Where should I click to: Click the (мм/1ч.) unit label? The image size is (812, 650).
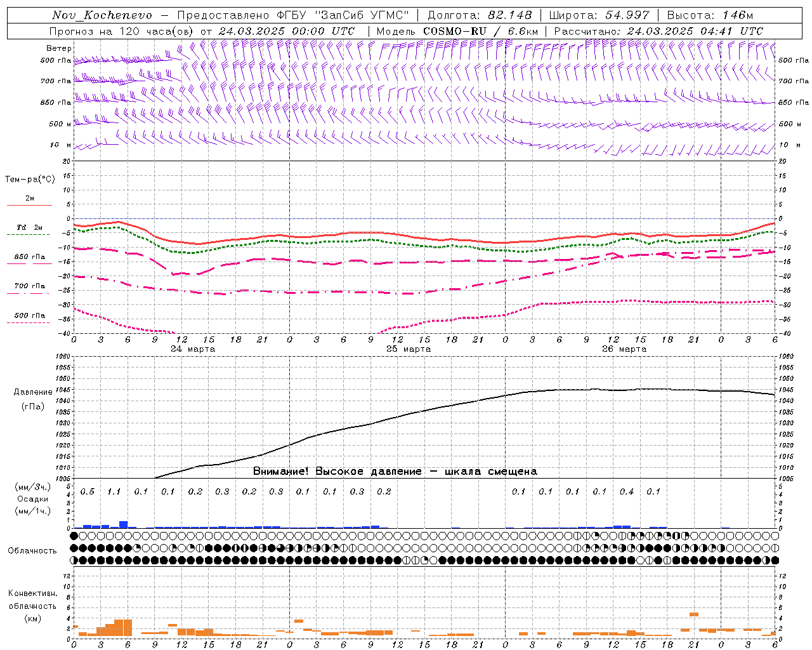tap(32, 512)
